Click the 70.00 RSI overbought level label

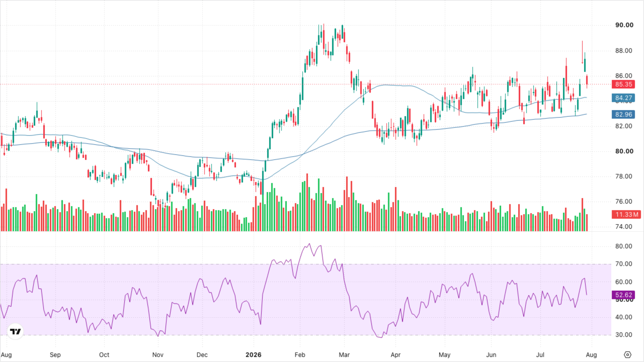coord(624,264)
